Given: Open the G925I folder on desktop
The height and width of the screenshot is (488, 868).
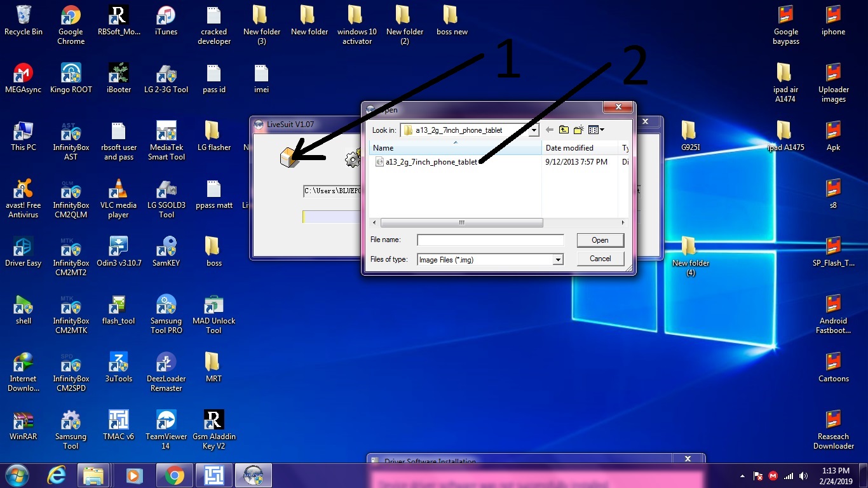Looking at the screenshot, I should pos(689,136).
